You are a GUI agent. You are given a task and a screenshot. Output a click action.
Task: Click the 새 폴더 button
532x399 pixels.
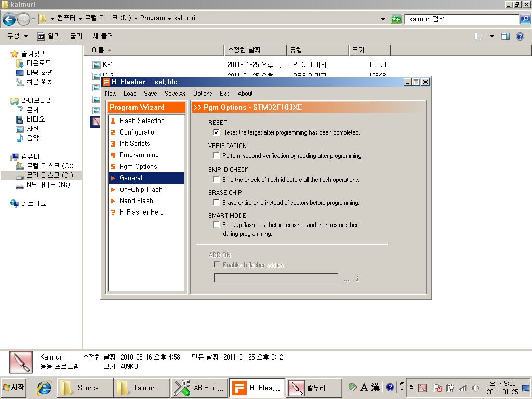coord(102,36)
